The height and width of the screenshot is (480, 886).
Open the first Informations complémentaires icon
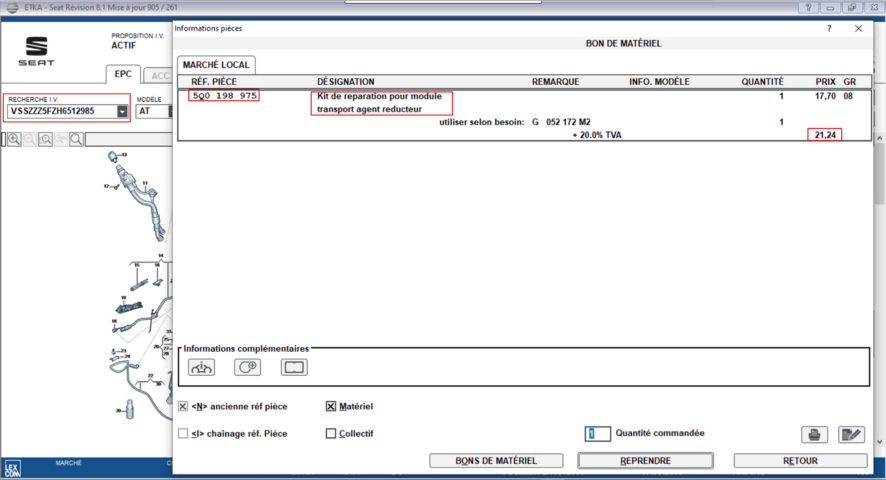201,367
